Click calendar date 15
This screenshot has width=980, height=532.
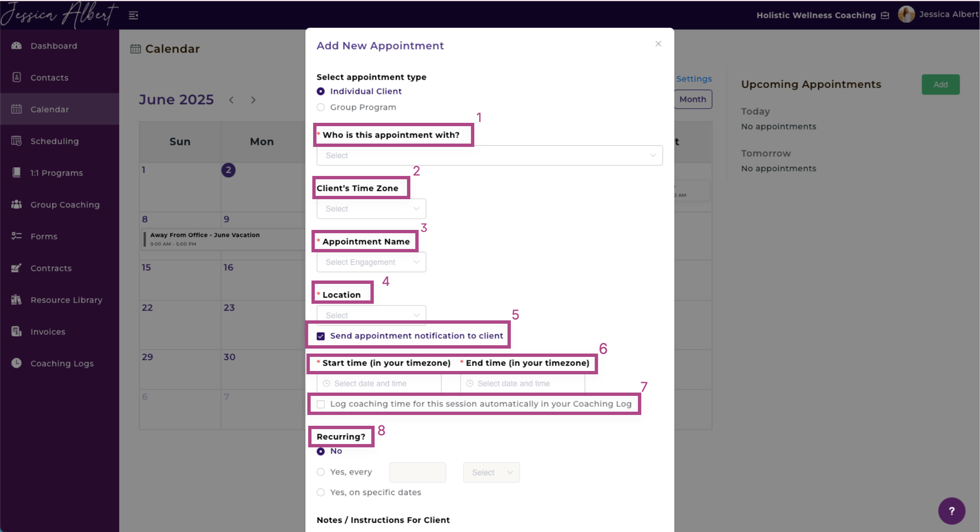[x=146, y=268]
